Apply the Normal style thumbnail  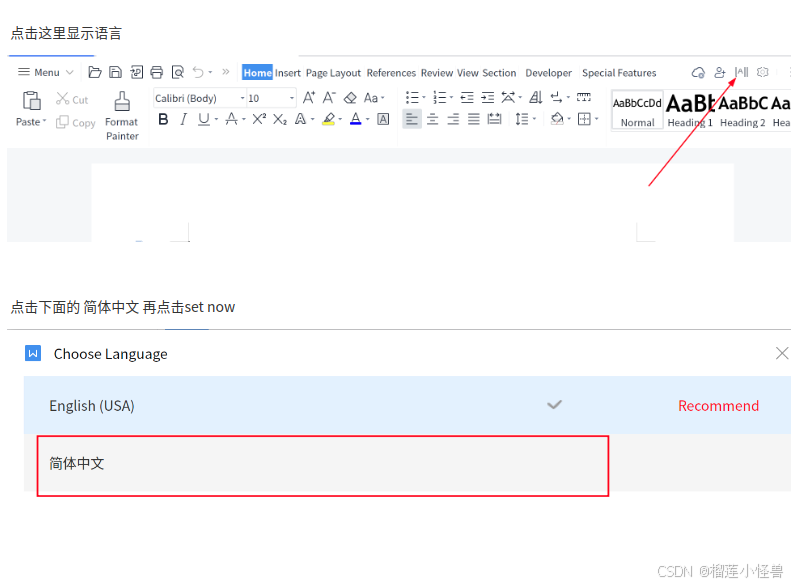point(637,110)
